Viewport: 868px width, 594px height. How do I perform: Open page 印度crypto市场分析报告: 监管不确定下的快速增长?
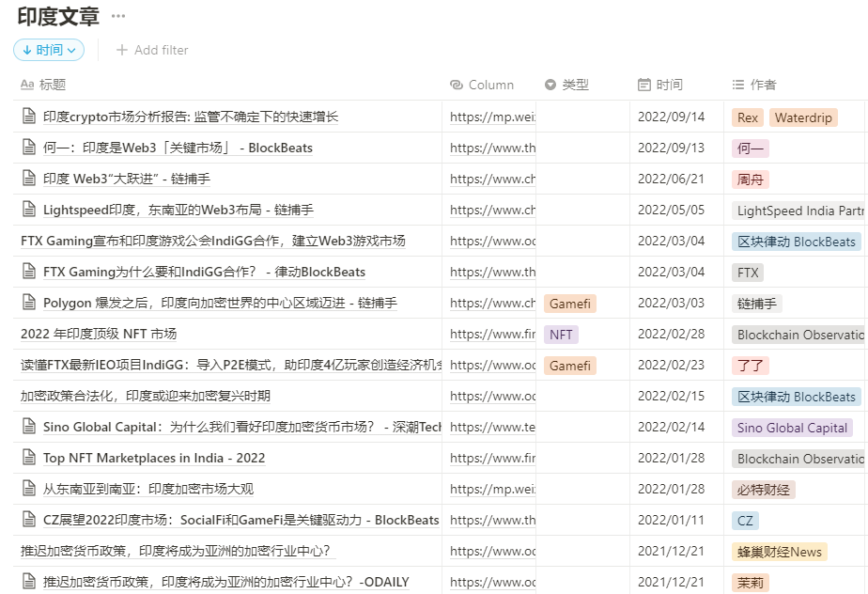[191, 117]
